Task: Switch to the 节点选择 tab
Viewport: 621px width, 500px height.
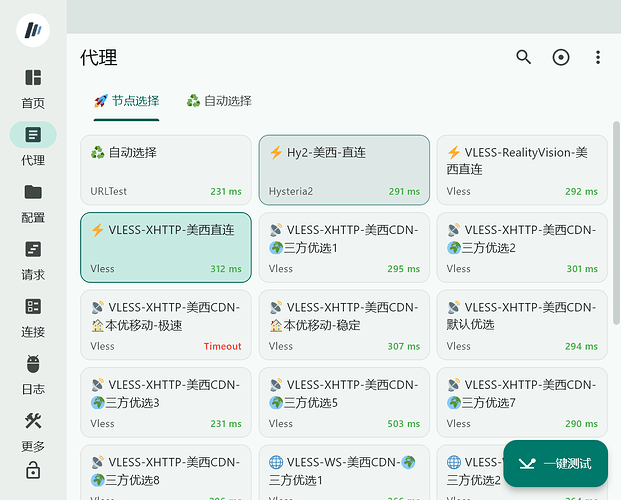Action: [126, 101]
